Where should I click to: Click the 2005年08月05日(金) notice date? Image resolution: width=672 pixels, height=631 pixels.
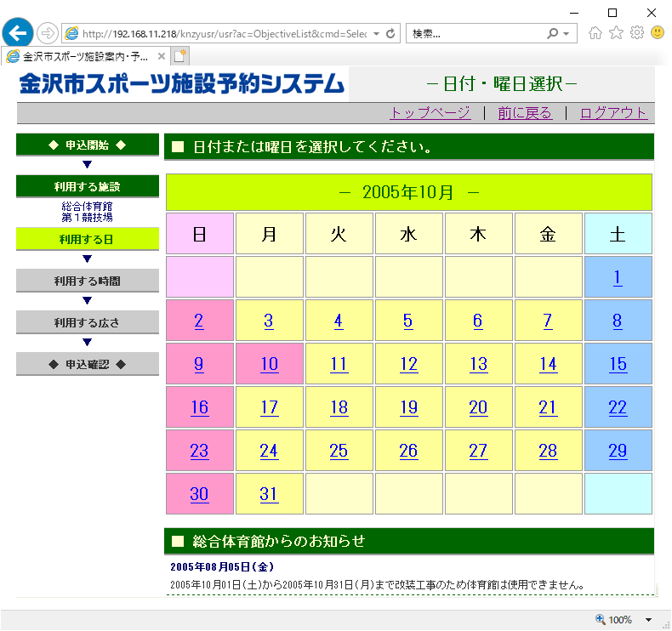pyautogui.click(x=222, y=566)
